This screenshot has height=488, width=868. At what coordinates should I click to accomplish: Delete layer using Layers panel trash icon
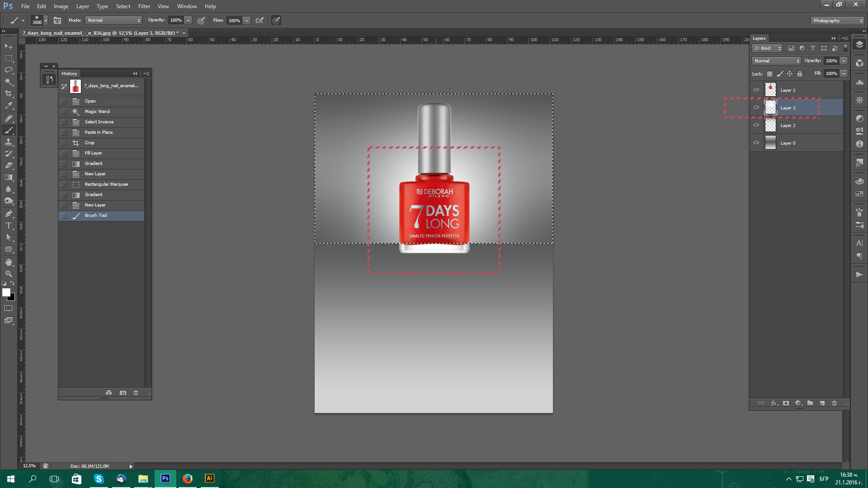point(835,403)
